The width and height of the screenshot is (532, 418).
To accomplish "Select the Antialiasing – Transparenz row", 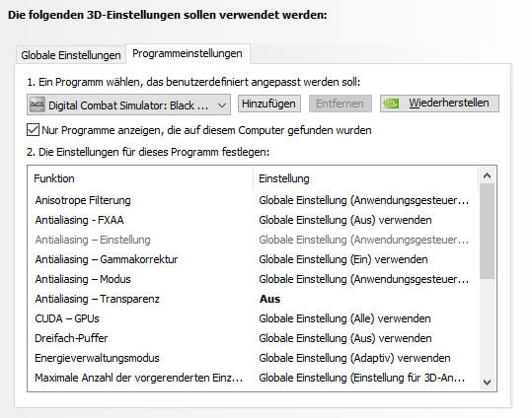I will 253,299.
